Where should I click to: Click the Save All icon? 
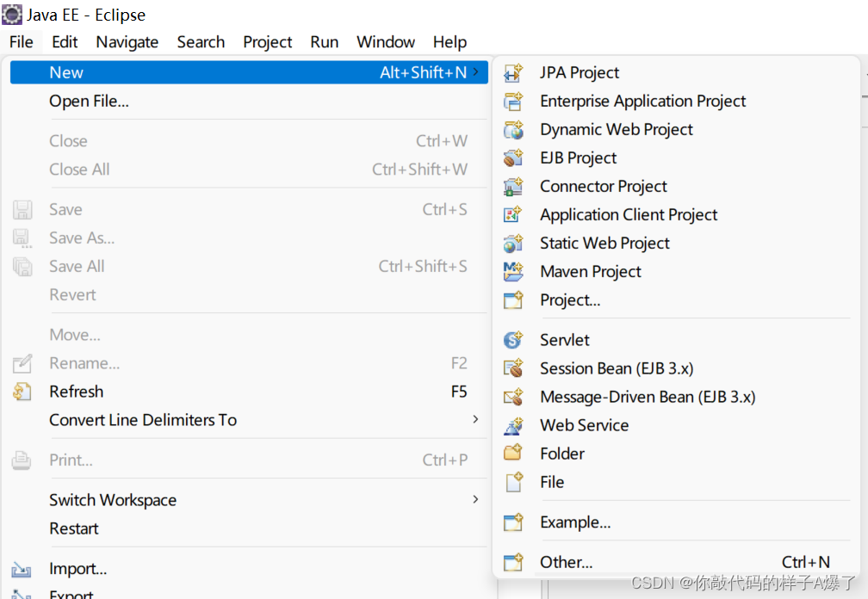coord(22,267)
